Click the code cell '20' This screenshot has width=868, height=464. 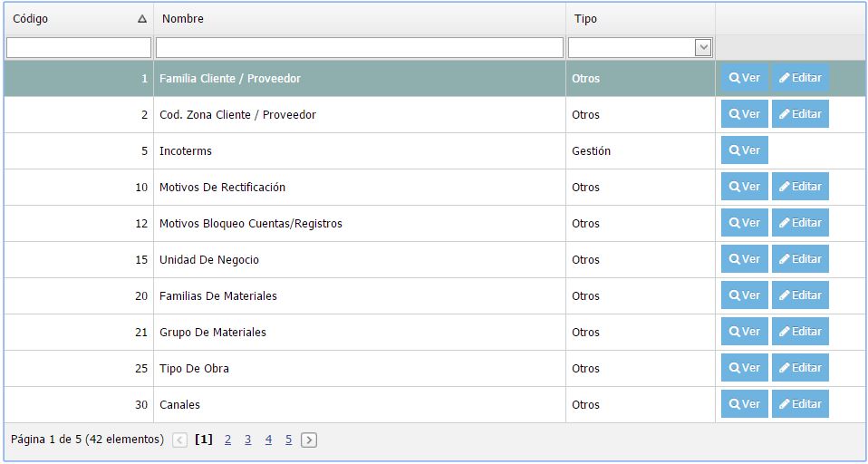(x=79, y=296)
